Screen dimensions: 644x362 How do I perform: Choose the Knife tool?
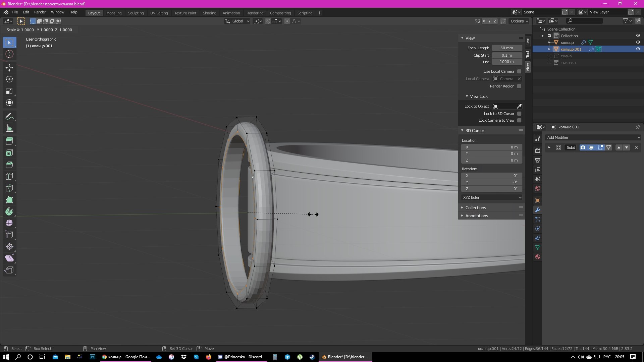point(9,188)
